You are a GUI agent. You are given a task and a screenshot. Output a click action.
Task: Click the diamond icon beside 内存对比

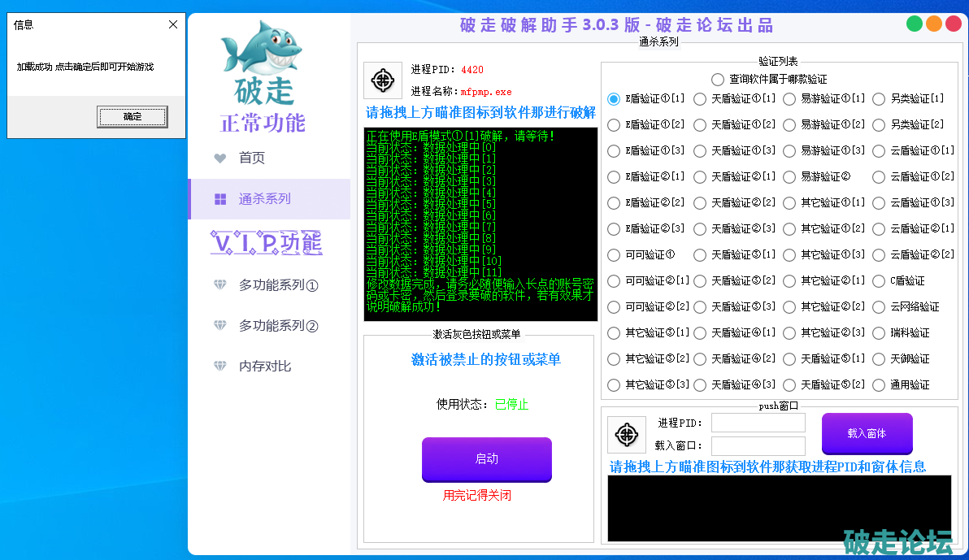(x=220, y=367)
